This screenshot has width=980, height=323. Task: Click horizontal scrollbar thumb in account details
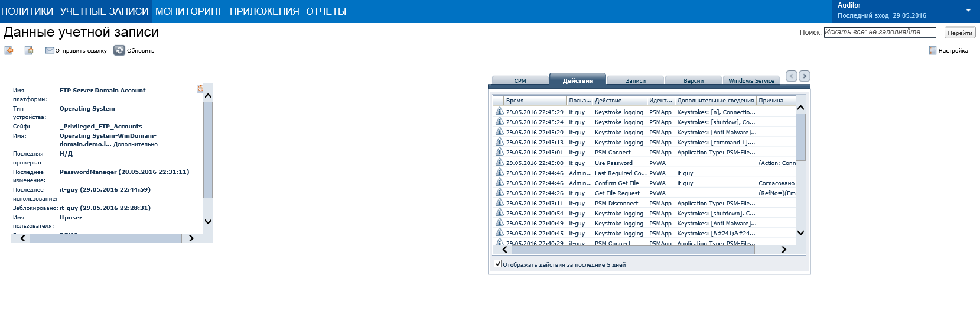tap(106, 238)
